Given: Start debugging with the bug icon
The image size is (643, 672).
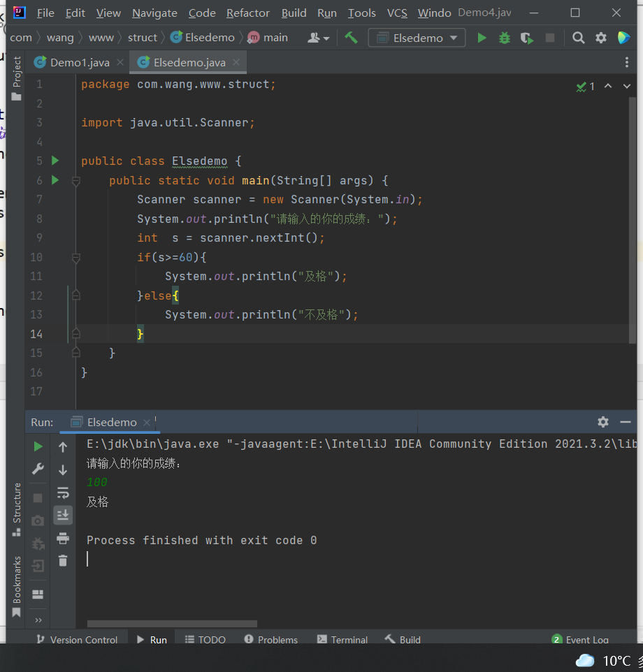Looking at the screenshot, I should (x=505, y=38).
